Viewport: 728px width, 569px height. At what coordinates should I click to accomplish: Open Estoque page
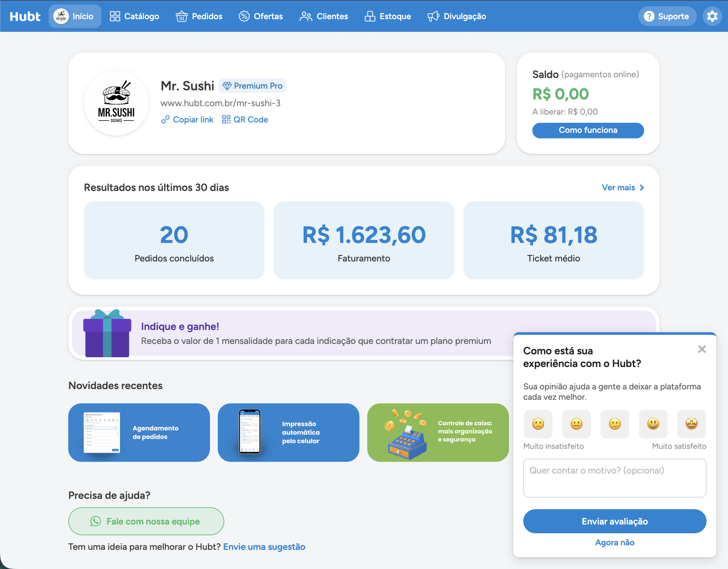(388, 16)
